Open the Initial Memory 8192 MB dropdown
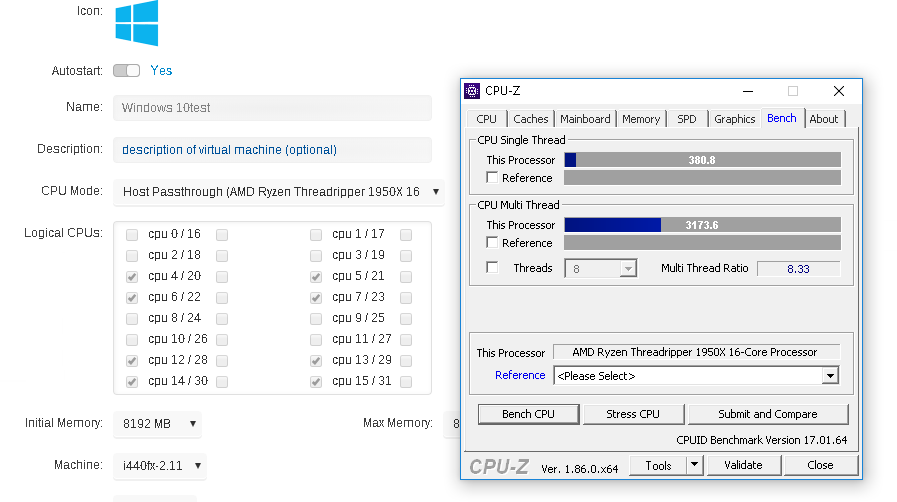Image resolution: width=897 pixels, height=502 pixels. (157, 424)
